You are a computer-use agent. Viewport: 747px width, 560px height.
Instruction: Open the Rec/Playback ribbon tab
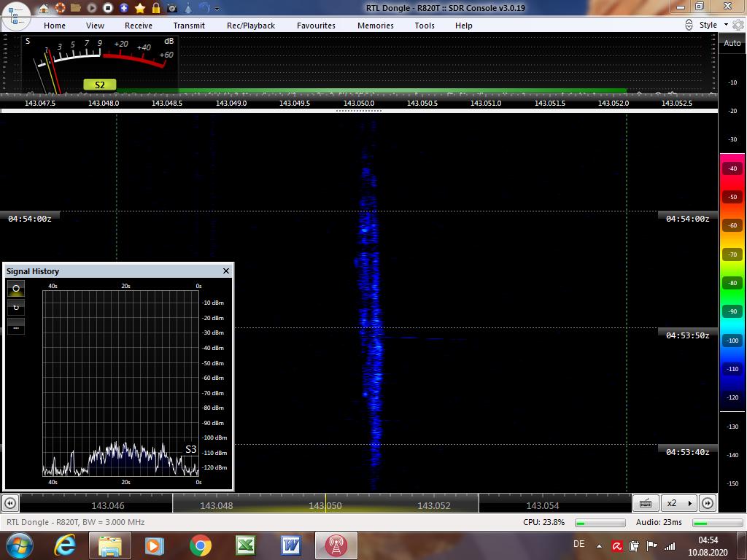click(251, 26)
